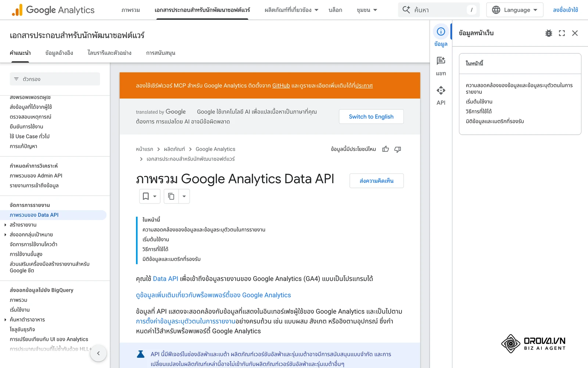Close the ข้อมูลหน้าเว็บ panel
This screenshot has height=368, width=588.
575,33
